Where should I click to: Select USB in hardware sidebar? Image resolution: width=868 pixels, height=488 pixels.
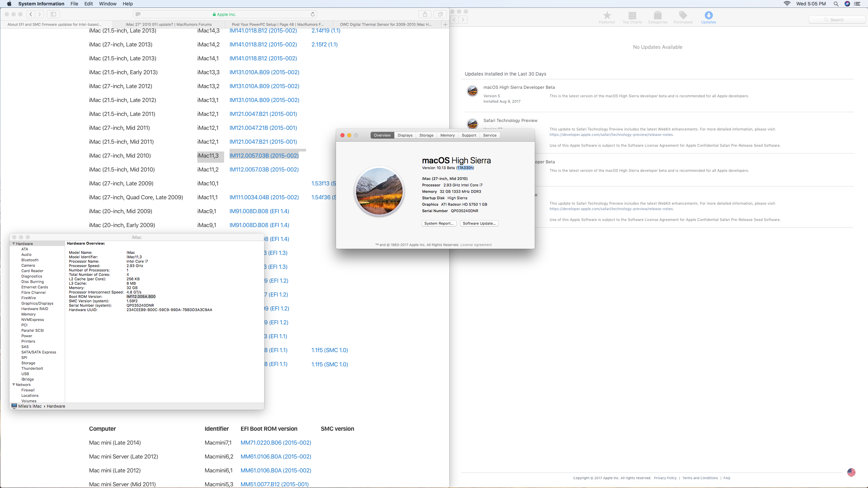[25, 374]
